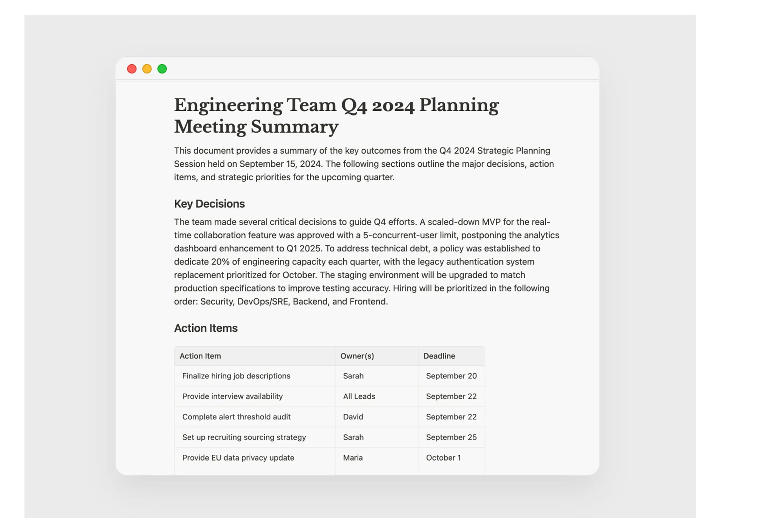Click the Deadline column header

point(439,356)
